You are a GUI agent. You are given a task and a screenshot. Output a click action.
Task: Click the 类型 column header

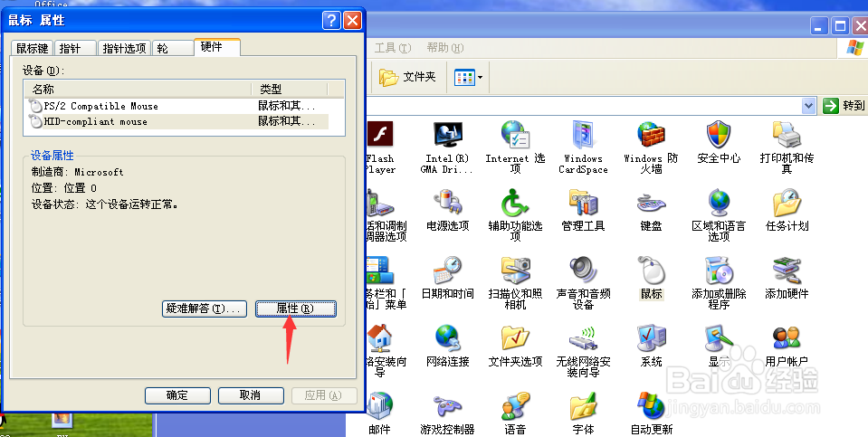tap(290, 89)
